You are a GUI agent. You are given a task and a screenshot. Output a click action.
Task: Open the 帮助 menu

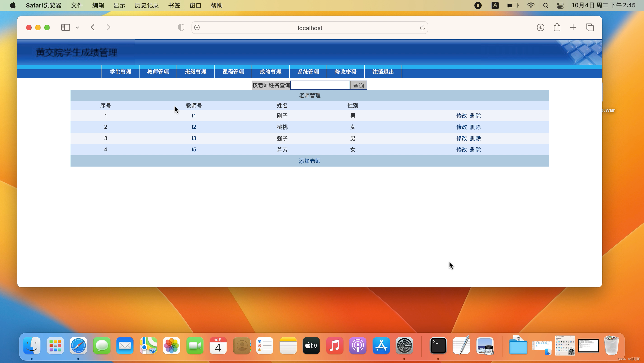click(x=216, y=5)
